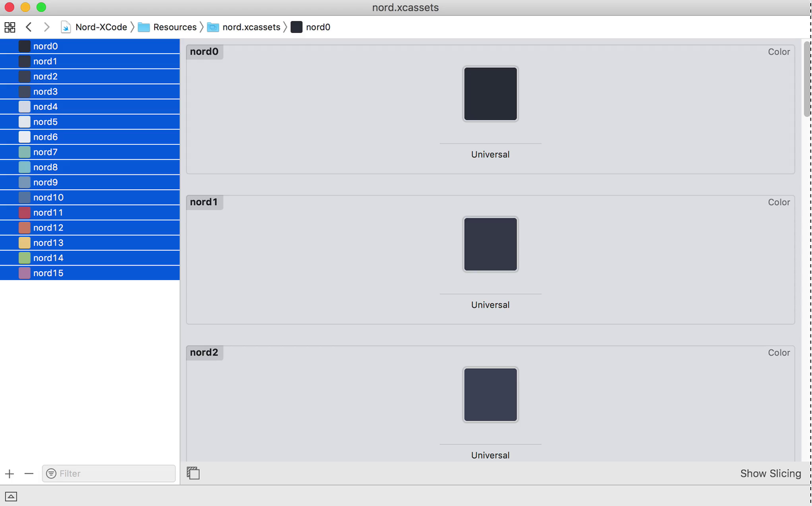This screenshot has width=812, height=506.
Task: Select nord13 yellow color in list
Action: point(48,243)
